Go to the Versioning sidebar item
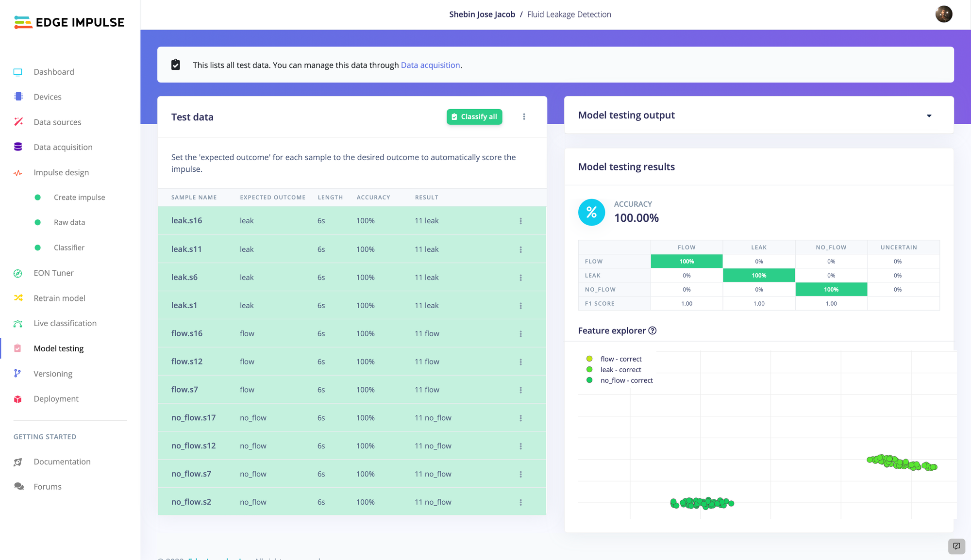The image size is (971, 560). [53, 374]
